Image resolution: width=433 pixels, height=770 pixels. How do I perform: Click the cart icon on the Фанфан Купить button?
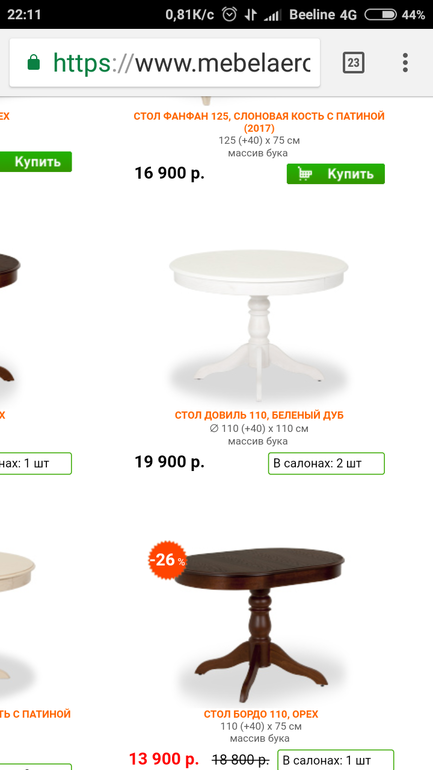point(305,174)
